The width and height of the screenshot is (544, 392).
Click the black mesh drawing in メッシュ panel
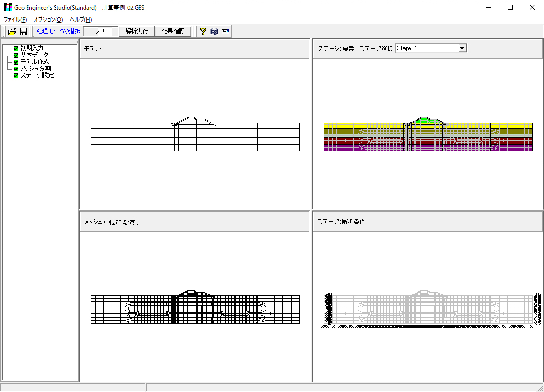click(x=195, y=307)
